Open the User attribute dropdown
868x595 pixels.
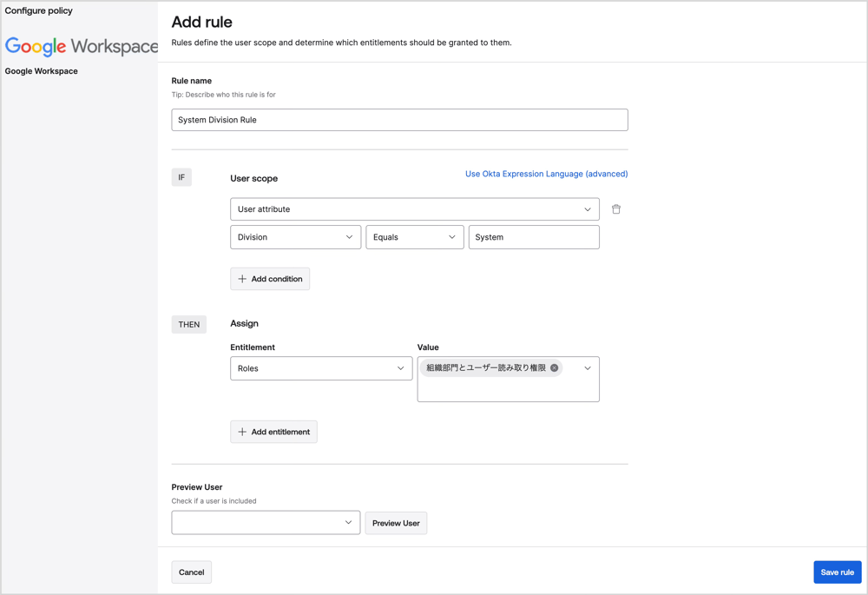pyautogui.click(x=415, y=209)
